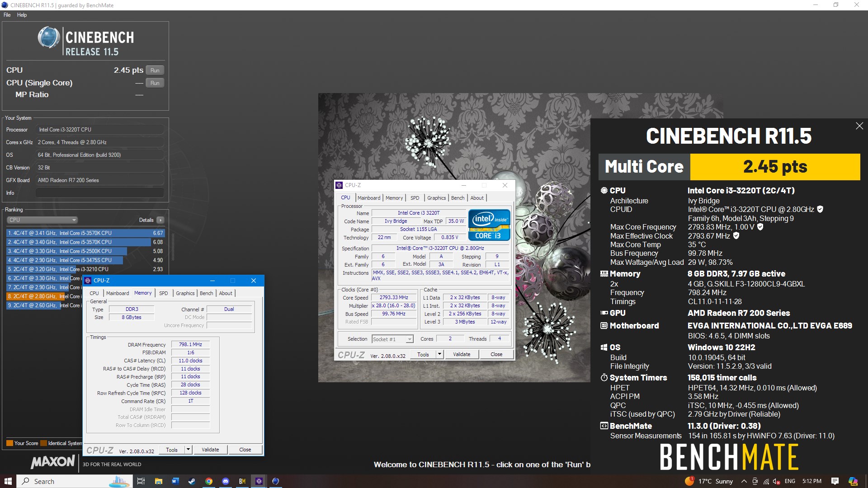Expand ranking Details arrow button
This screenshot has height=488, width=868.
pyautogui.click(x=160, y=220)
